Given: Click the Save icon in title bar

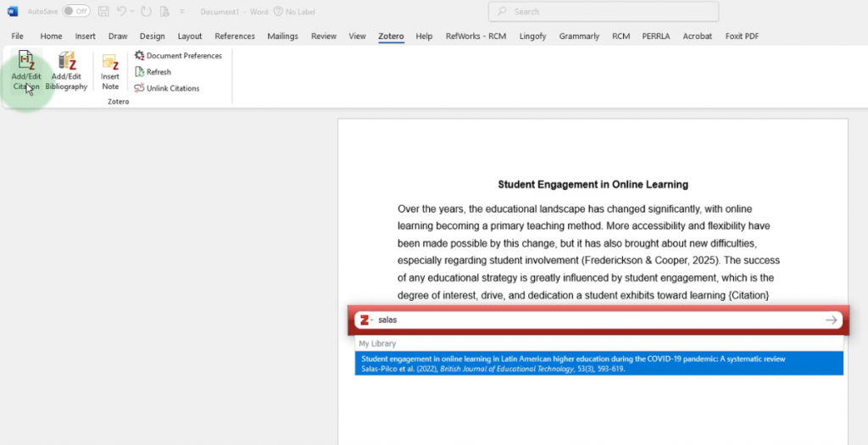Looking at the screenshot, I should (103, 12).
